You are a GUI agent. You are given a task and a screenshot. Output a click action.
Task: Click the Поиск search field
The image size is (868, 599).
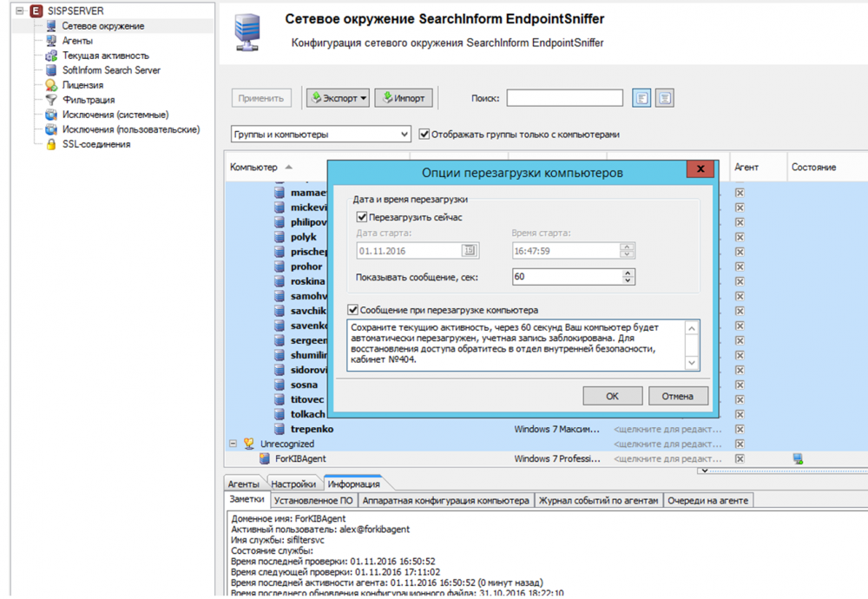[x=565, y=98]
